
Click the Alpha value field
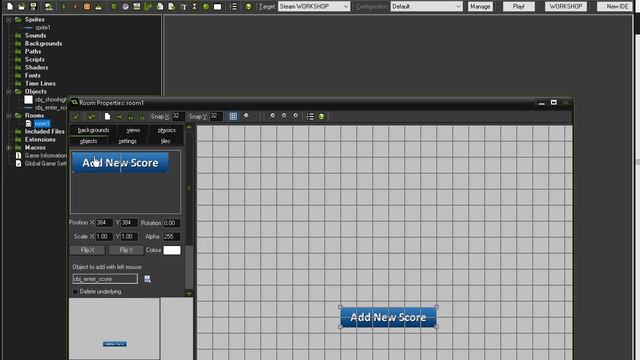pos(171,237)
